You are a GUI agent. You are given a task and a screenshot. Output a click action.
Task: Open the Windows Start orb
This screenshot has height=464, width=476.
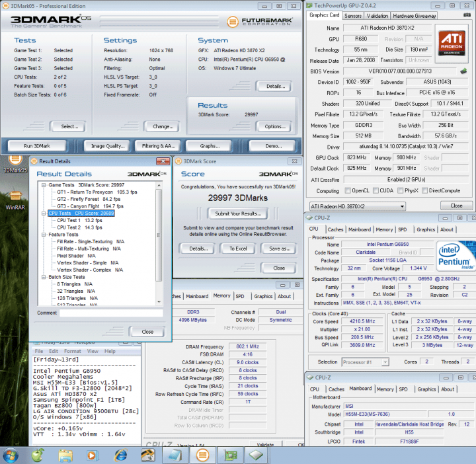(x=11, y=455)
